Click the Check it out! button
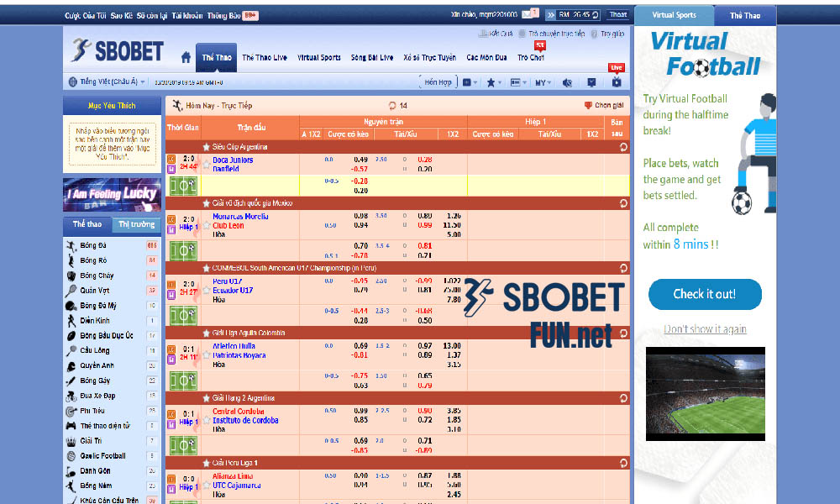 705,294
